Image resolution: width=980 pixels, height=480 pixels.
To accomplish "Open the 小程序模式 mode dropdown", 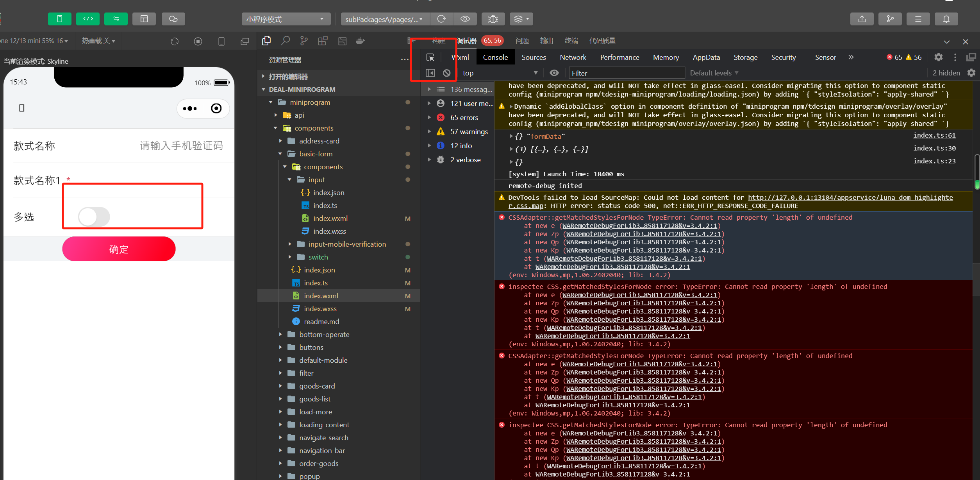I will pyautogui.click(x=286, y=19).
